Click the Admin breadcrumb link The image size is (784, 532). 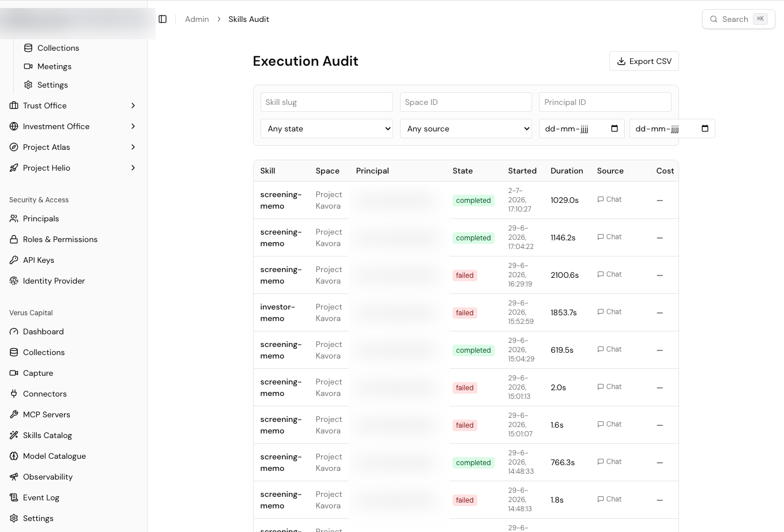click(197, 19)
